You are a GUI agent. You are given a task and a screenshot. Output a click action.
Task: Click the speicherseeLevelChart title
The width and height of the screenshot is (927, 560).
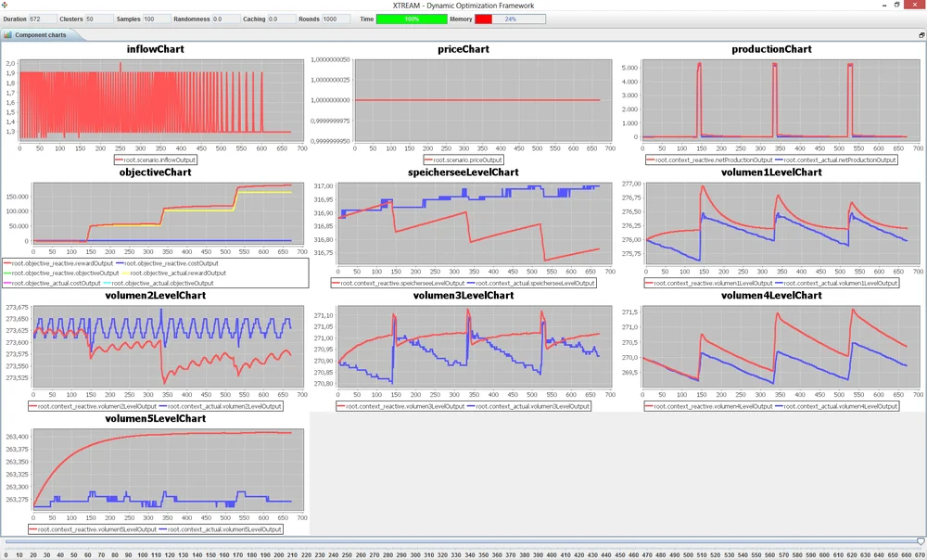463,172
